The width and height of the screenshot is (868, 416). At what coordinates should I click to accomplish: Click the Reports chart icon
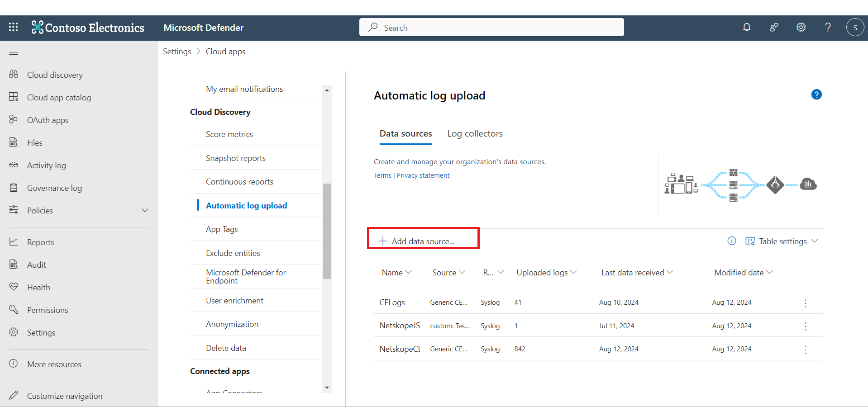pos(14,241)
